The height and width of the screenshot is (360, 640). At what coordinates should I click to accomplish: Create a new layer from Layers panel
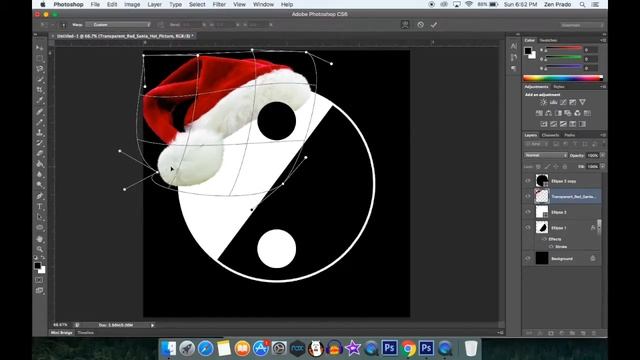point(583,333)
